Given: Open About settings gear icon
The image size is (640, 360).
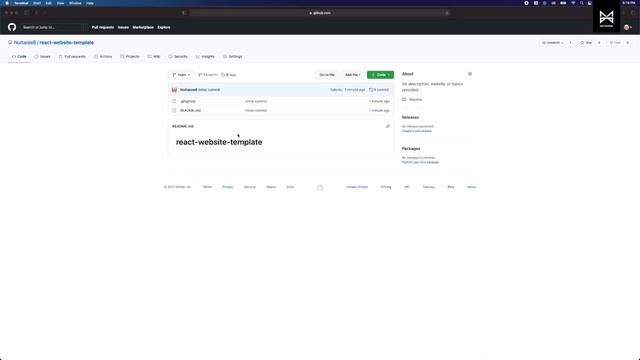Looking at the screenshot, I should pyautogui.click(x=470, y=74).
